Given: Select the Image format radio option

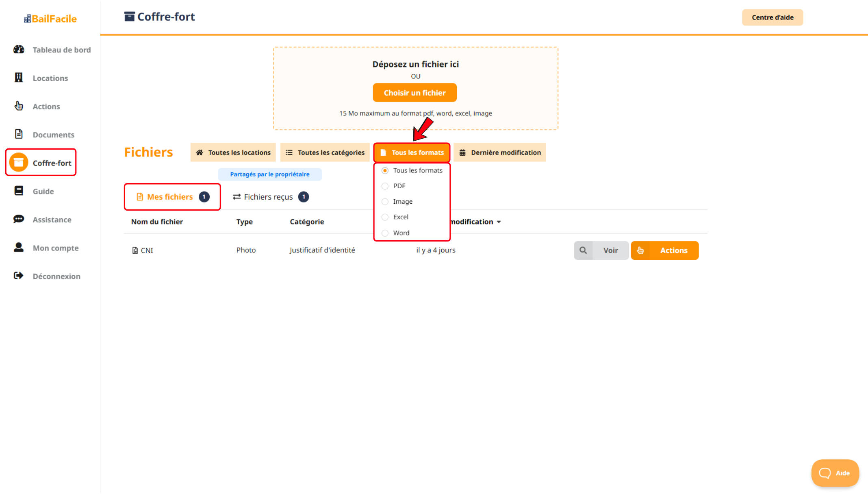Looking at the screenshot, I should coord(385,202).
